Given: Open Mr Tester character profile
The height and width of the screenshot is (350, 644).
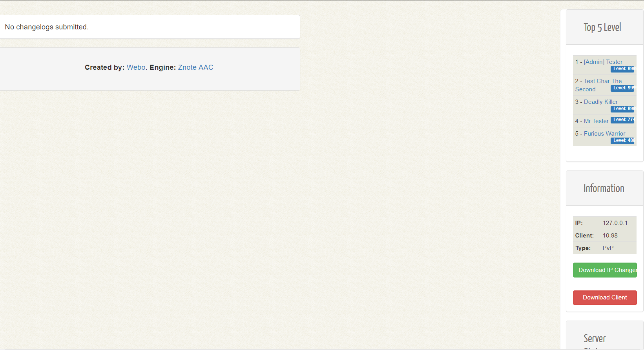Looking at the screenshot, I should pyautogui.click(x=596, y=121).
